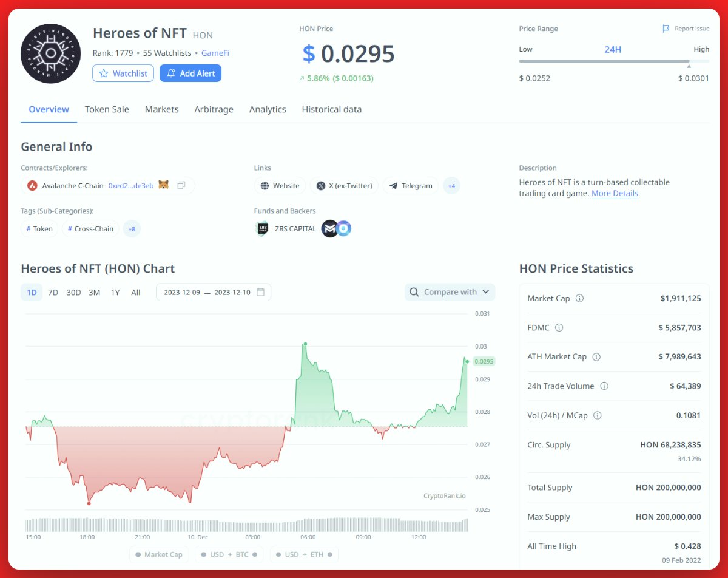
Task: Click the contract address 0xed2...de3eb
Action: (131, 185)
